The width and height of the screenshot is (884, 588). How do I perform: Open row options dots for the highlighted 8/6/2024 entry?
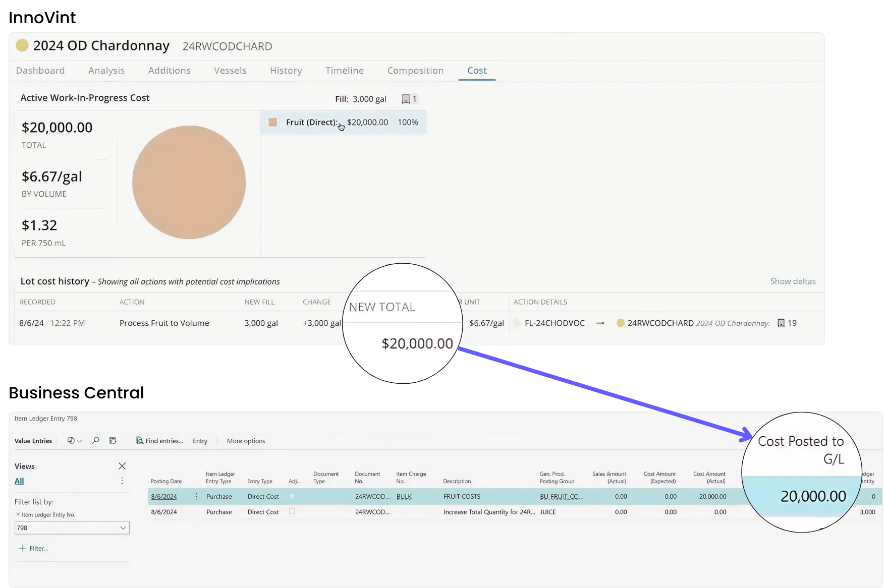coord(196,497)
